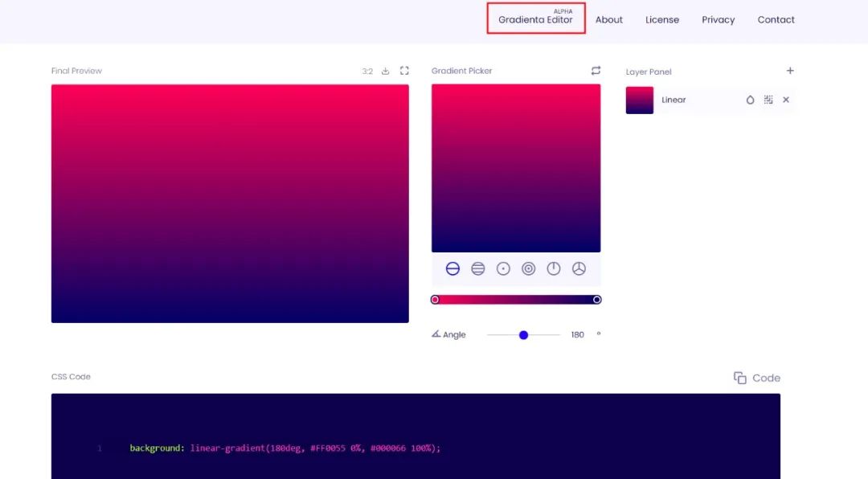The image size is (868, 479).
Task: Open the About page
Action: [x=609, y=20]
